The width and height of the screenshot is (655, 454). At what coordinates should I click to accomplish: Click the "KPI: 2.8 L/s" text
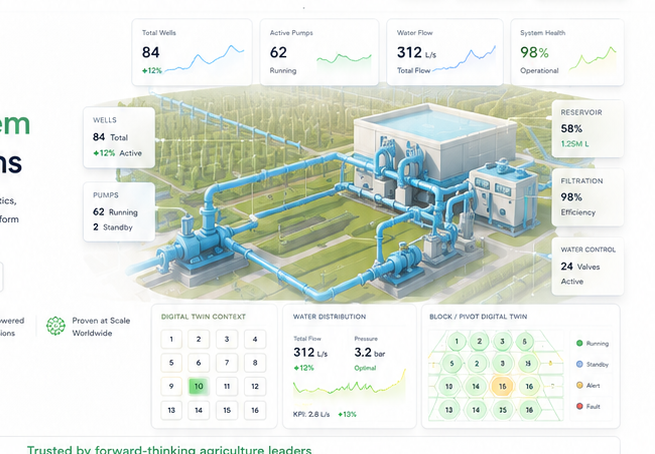[311, 414]
